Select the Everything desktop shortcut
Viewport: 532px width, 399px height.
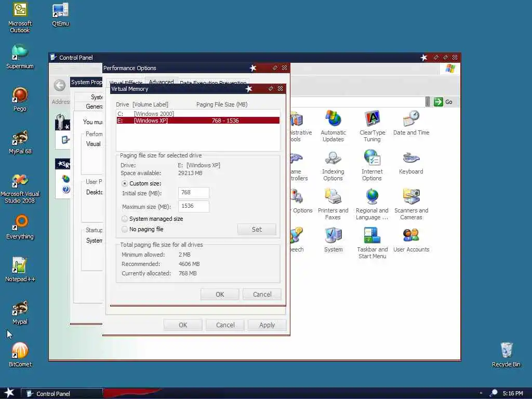[x=20, y=227]
